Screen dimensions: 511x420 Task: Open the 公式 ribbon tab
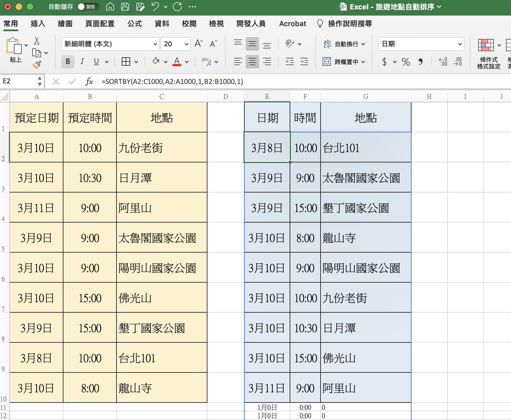135,24
